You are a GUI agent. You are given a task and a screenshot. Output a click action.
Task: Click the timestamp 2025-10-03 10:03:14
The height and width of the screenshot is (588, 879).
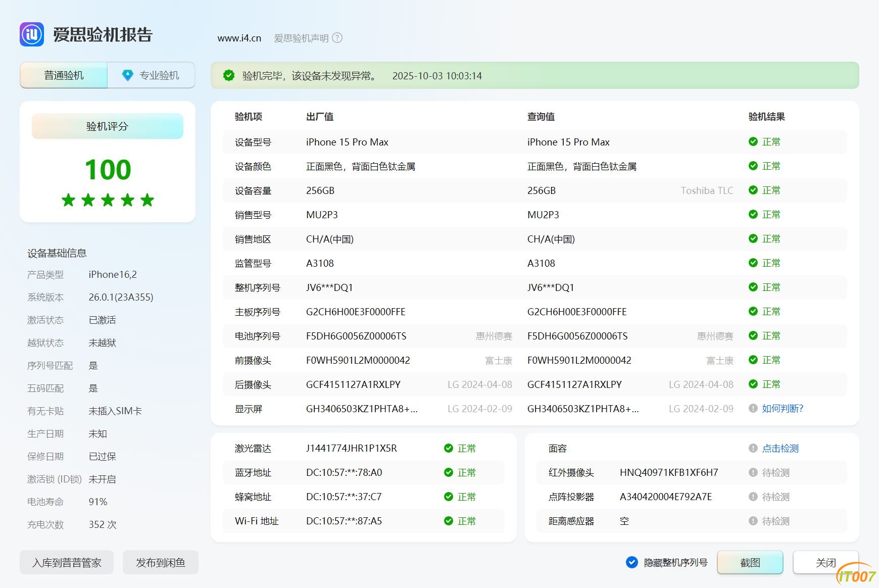click(437, 76)
